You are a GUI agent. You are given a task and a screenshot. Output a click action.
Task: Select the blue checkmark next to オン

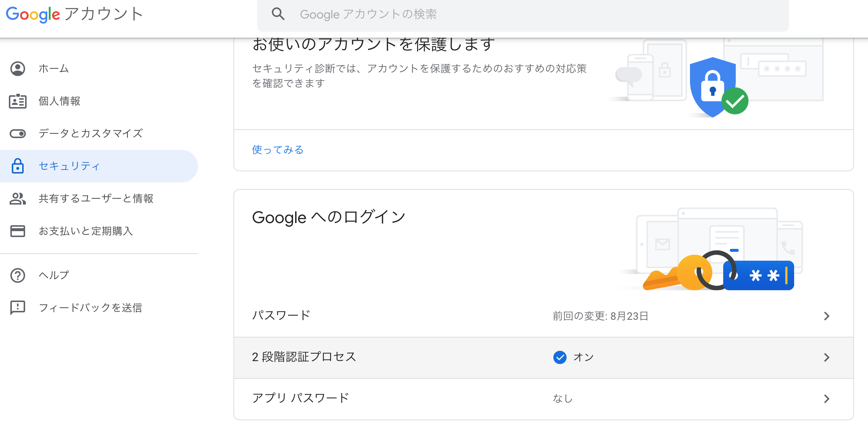(x=560, y=357)
